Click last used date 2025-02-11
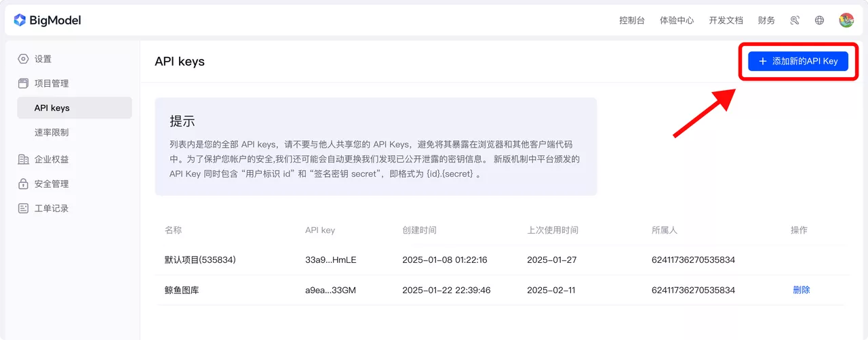The image size is (868, 340). 551,290
